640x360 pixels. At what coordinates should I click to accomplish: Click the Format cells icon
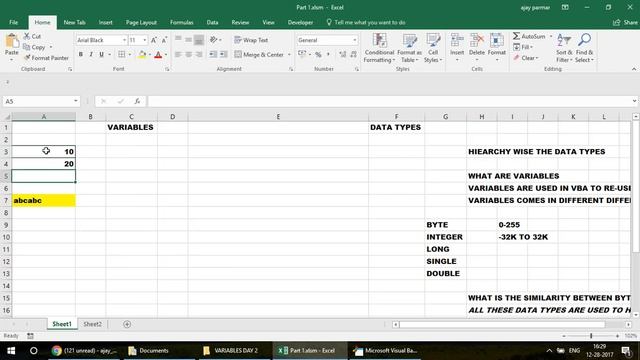pyautogui.click(x=497, y=41)
